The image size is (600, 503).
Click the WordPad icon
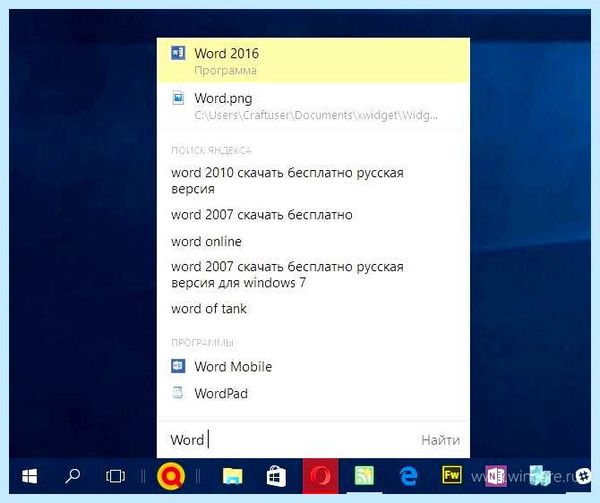[x=178, y=392]
